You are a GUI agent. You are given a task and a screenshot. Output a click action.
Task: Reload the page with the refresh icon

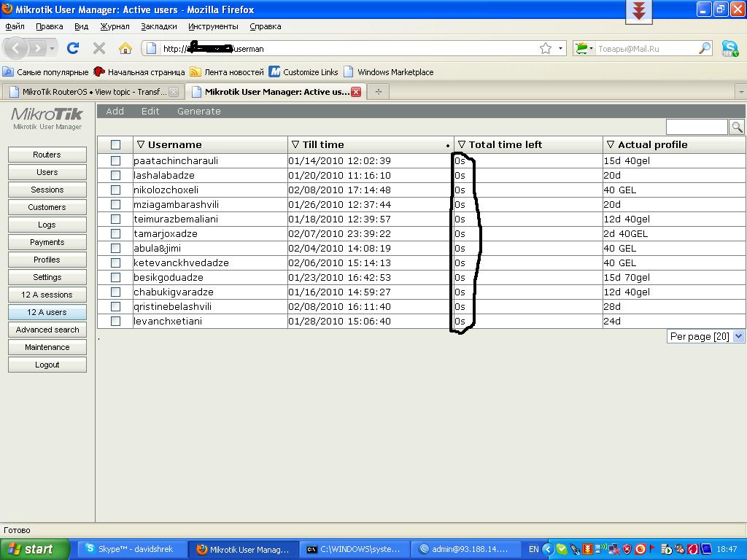(x=73, y=48)
